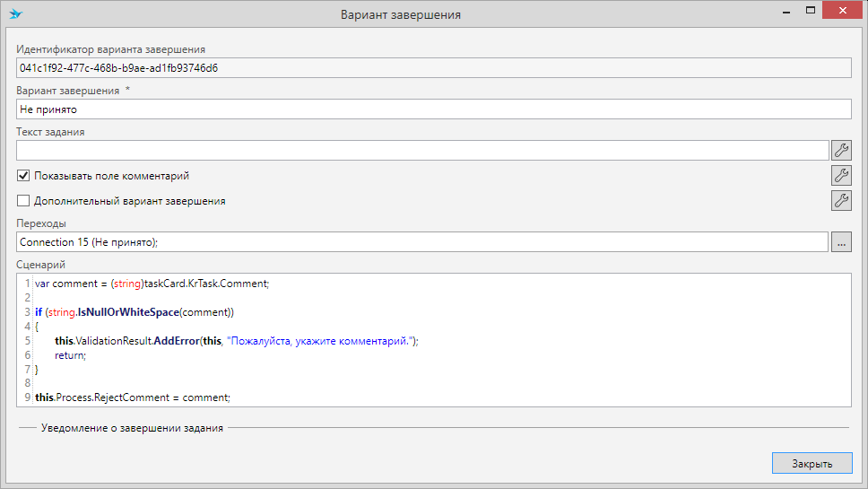Enable Дополнительный вариант завершения checkbox
Screen dimensions: 868x489
point(24,201)
